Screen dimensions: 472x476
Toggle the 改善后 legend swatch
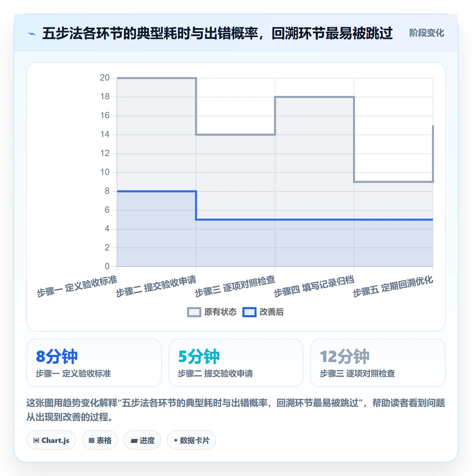point(249,312)
